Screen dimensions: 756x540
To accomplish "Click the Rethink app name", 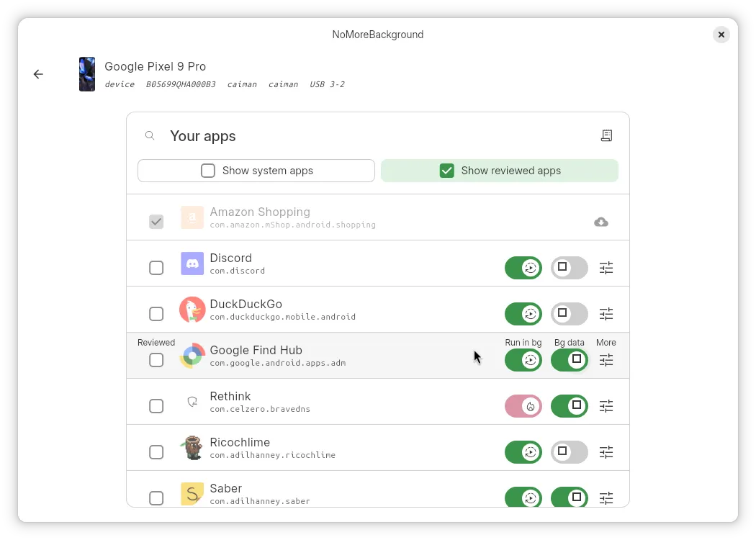I will (230, 396).
